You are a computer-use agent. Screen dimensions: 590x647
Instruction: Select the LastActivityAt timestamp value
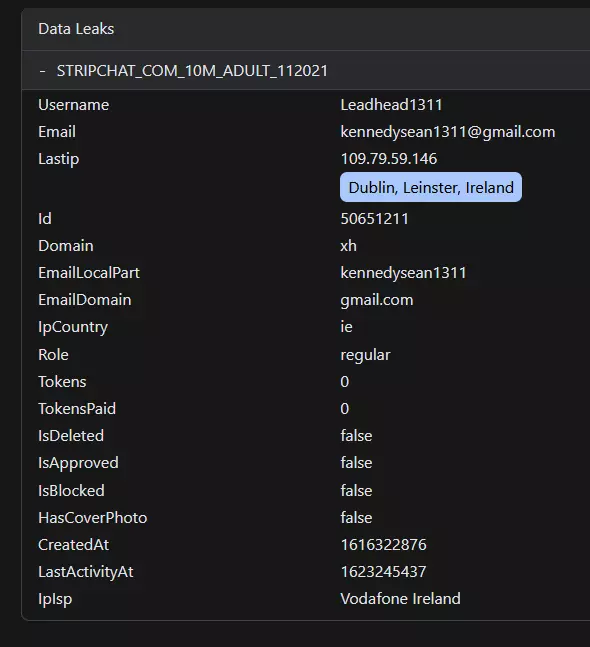point(383,572)
